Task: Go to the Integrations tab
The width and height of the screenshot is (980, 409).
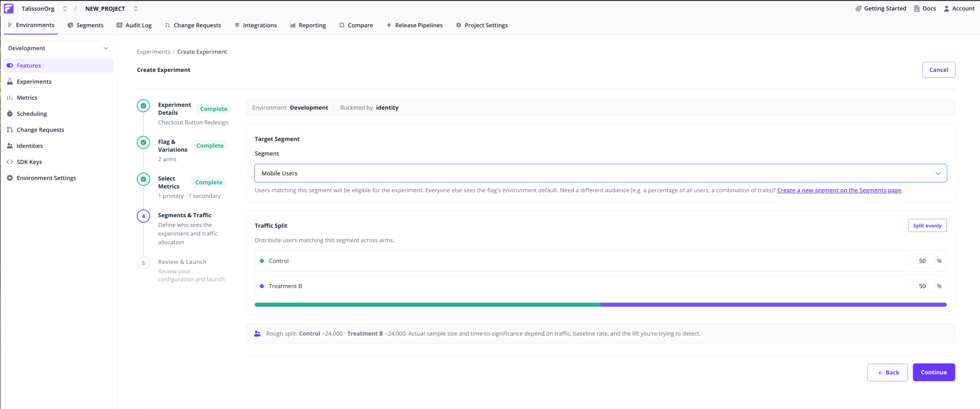Action: click(255, 25)
